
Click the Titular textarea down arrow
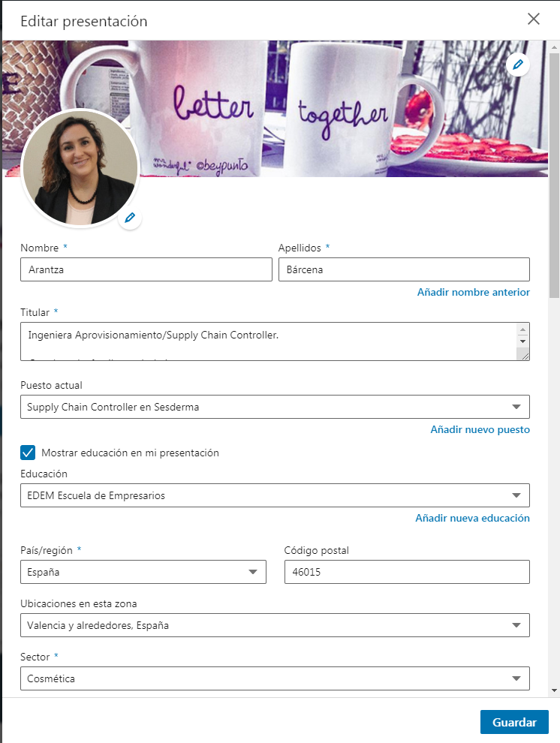coord(522,341)
